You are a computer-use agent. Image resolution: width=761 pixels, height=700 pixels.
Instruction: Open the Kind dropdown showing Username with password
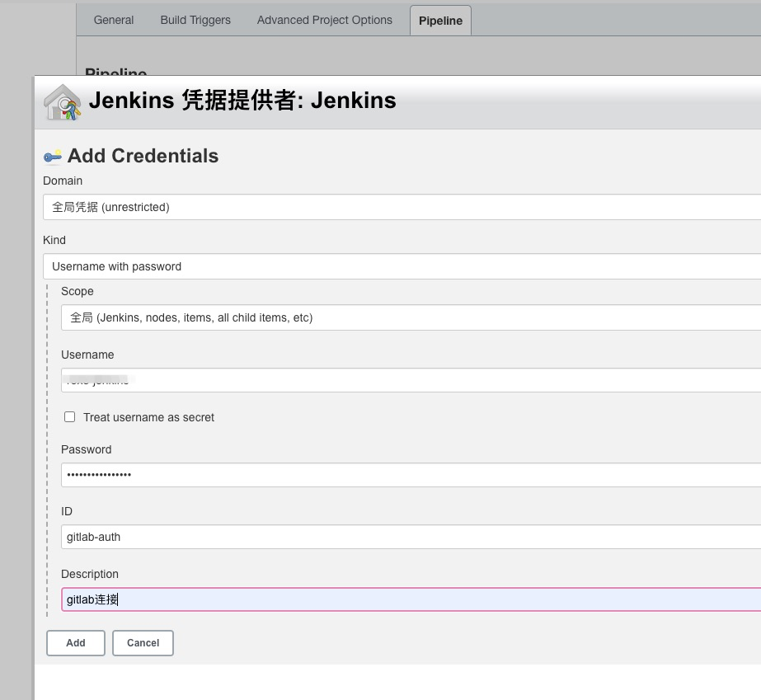(x=402, y=266)
